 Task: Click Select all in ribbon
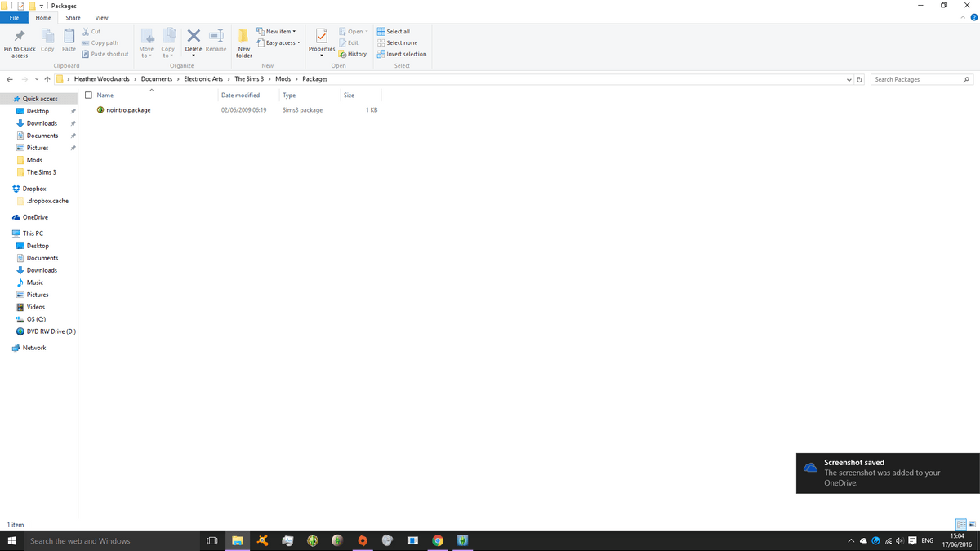pyautogui.click(x=394, y=31)
